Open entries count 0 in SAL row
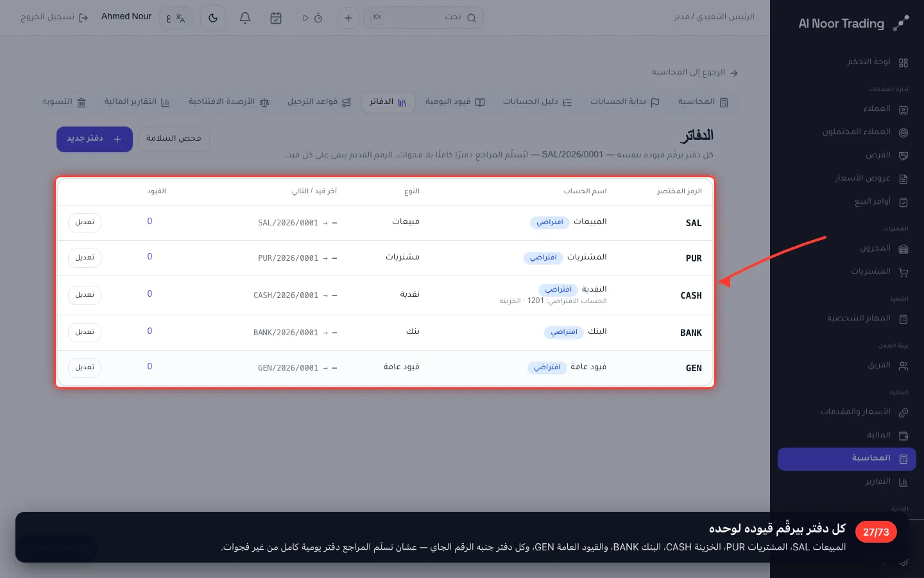924x578 pixels. click(x=150, y=222)
